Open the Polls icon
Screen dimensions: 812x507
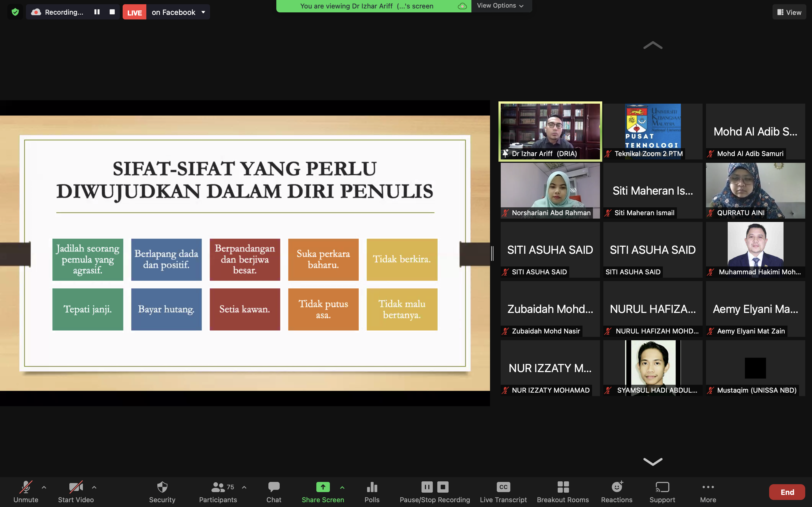point(372,492)
